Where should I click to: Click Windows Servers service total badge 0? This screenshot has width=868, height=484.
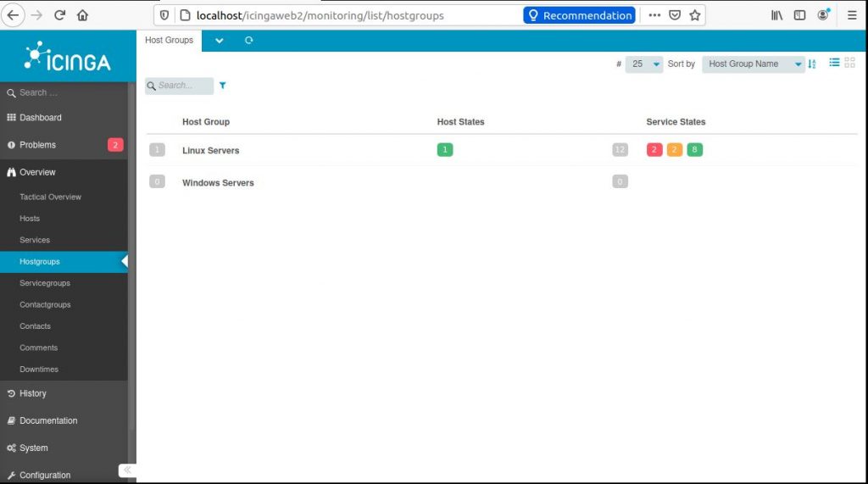(x=620, y=181)
